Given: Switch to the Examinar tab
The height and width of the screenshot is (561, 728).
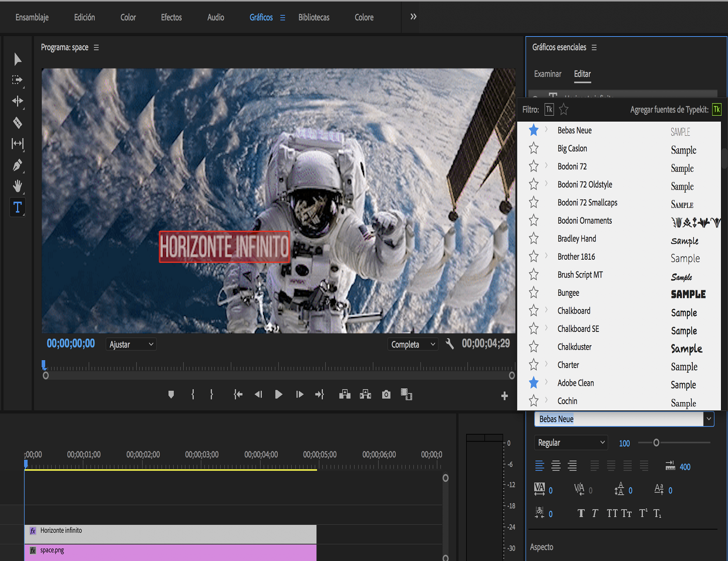Looking at the screenshot, I should coord(547,74).
